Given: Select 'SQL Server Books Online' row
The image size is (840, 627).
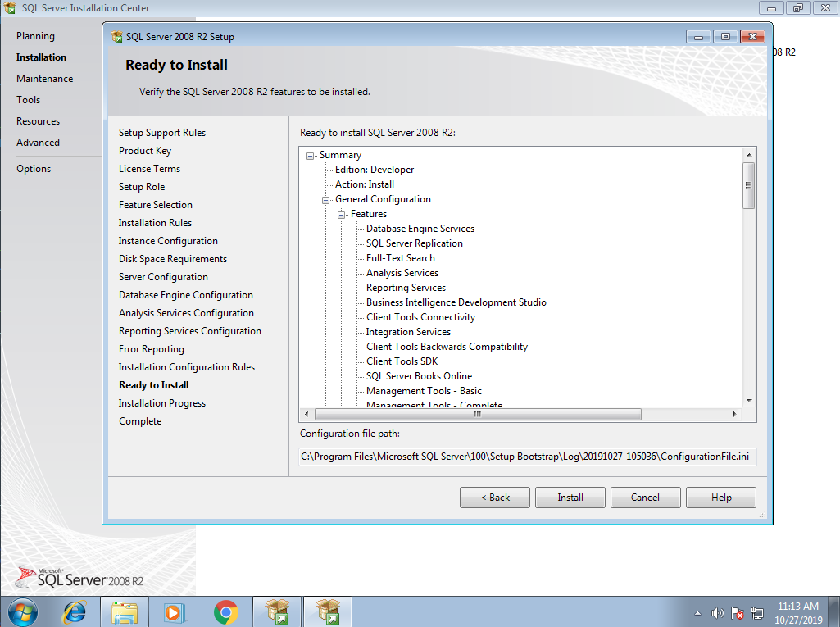Looking at the screenshot, I should point(419,376).
